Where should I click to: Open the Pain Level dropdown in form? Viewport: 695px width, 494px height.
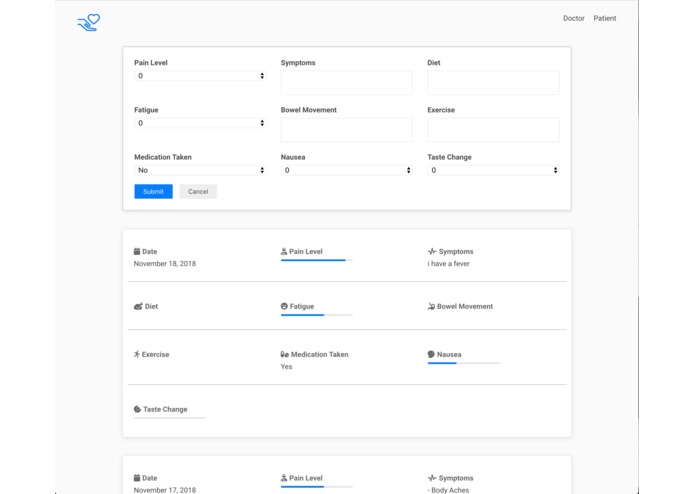(200, 76)
